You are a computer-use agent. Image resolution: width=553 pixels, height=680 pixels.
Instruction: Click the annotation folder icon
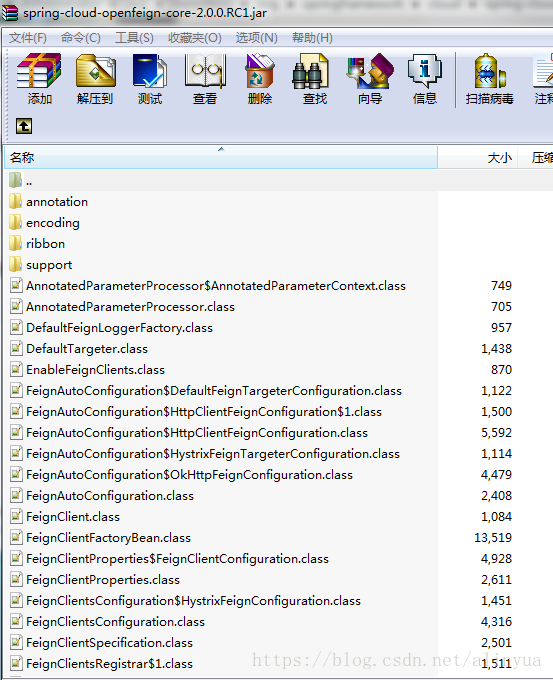[x=16, y=202]
